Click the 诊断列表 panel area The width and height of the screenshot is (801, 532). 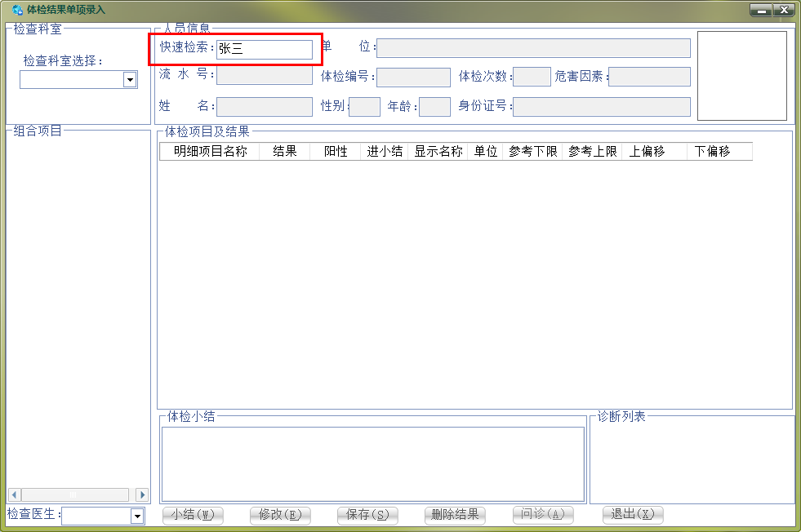[x=692, y=462]
